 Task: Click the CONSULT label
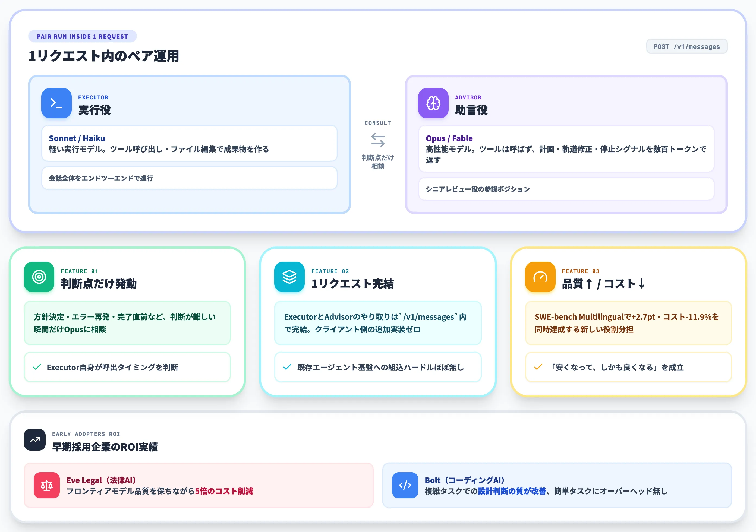[x=378, y=123]
